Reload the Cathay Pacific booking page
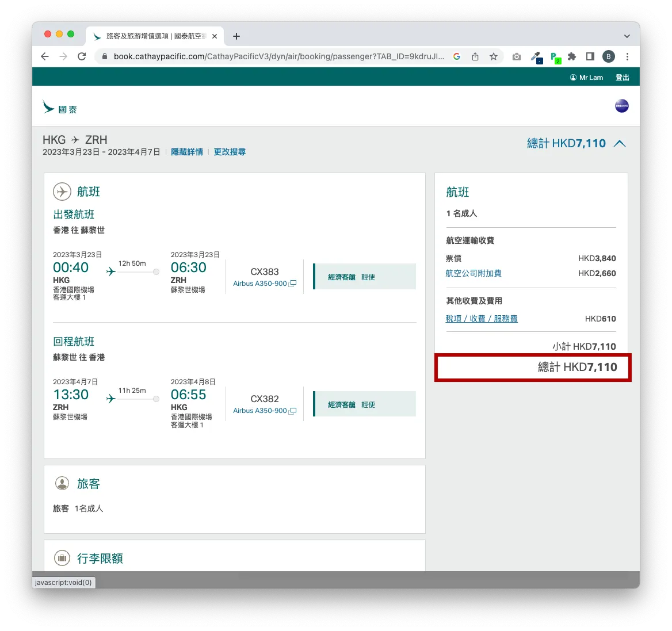The image size is (672, 631). pos(82,56)
